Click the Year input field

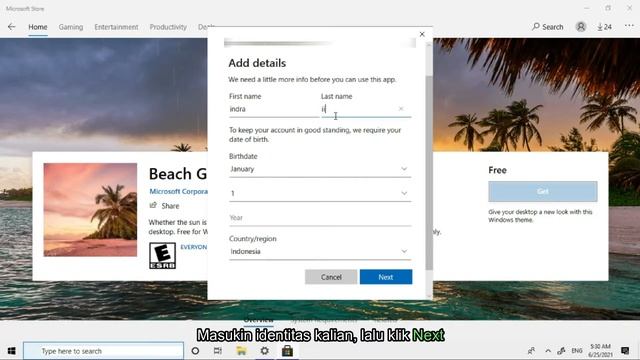click(320, 218)
